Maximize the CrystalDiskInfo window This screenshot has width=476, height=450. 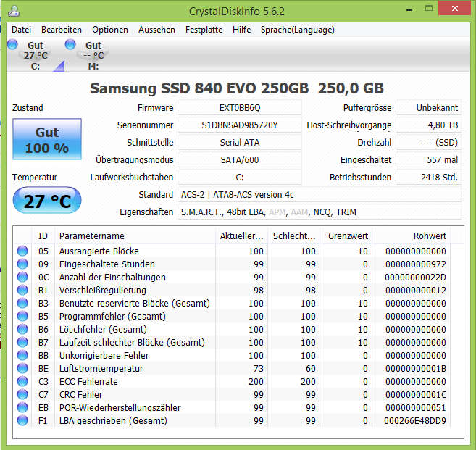(x=429, y=9)
